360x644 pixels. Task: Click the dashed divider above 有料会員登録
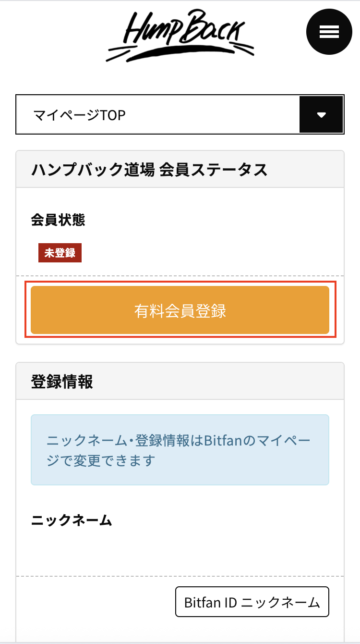(x=180, y=276)
